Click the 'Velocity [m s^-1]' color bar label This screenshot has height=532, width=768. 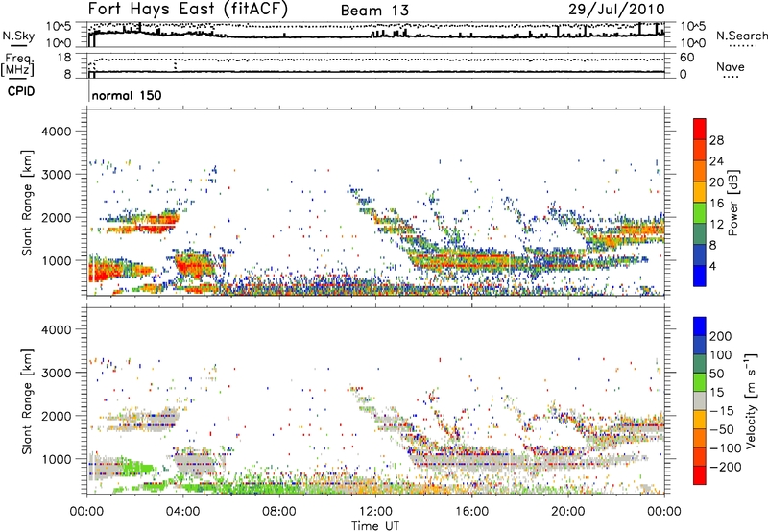tap(751, 400)
